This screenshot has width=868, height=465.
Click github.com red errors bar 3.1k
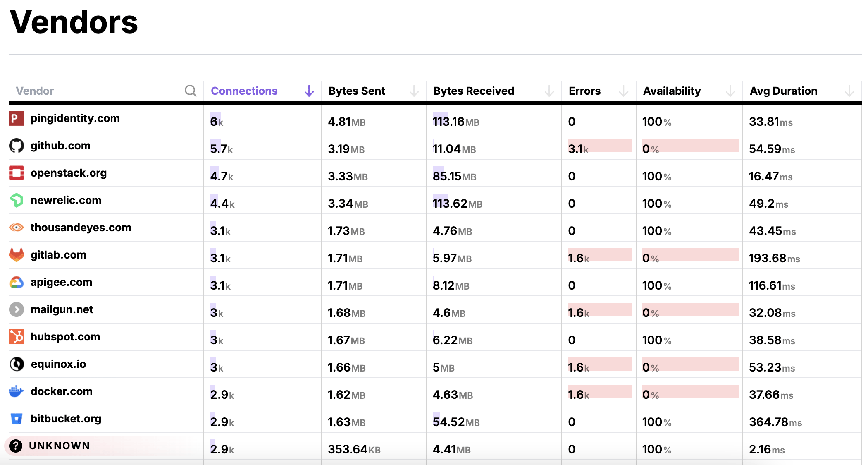pos(599,146)
